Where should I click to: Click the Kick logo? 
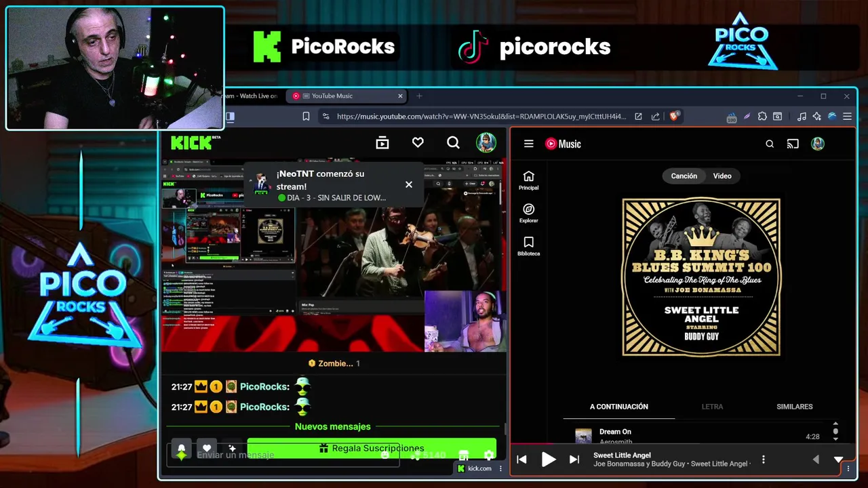[x=191, y=142]
